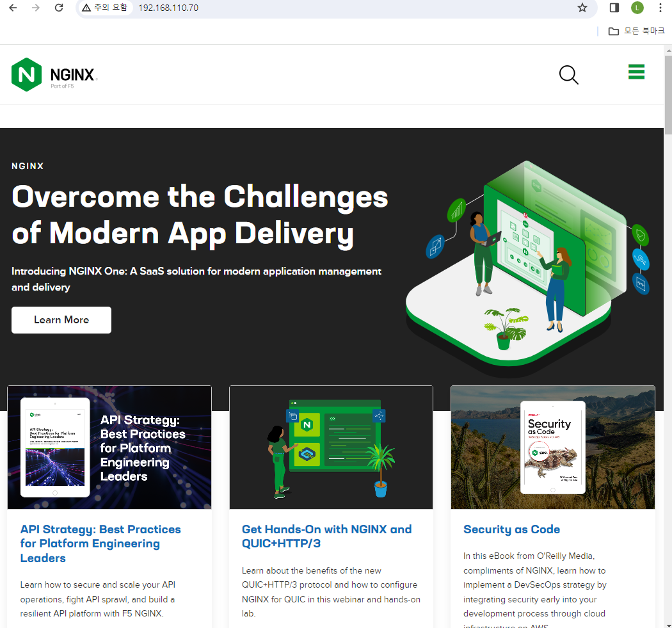
Task: Go back to the previous page
Action: pyautogui.click(x=13, y=8)
